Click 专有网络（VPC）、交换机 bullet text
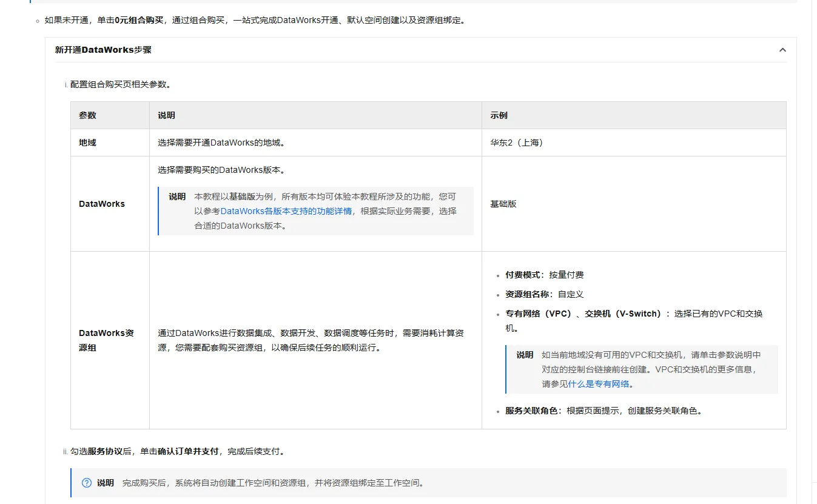Screen dimensions: 817x504 coord(634,321)
